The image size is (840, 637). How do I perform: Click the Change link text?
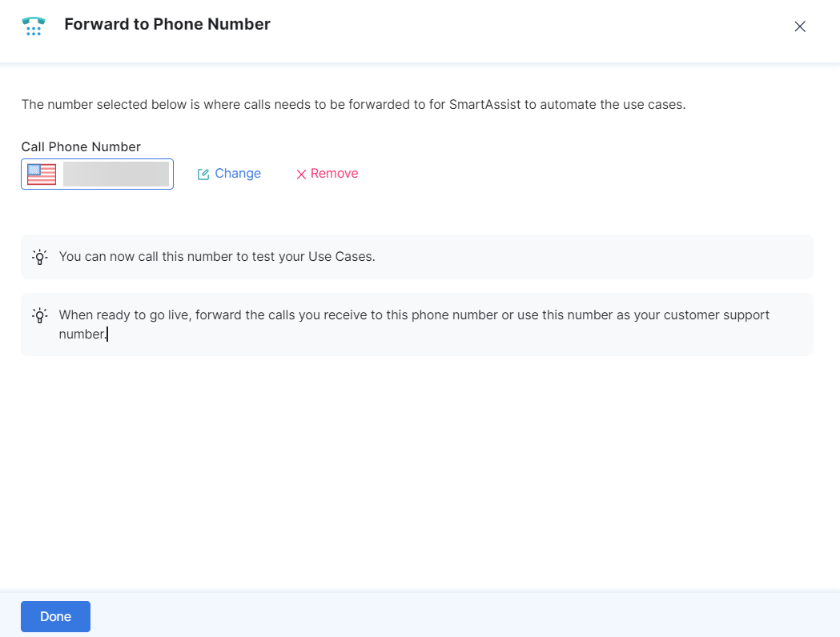pos(238,174)
